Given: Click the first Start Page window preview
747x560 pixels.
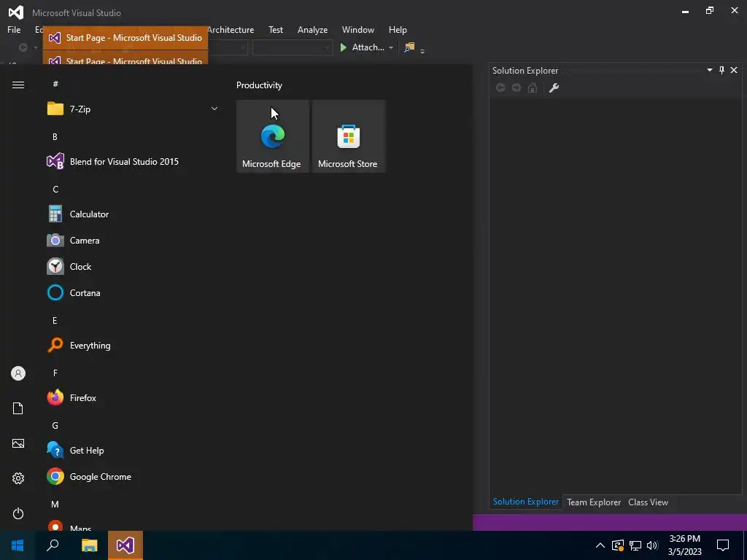Looking at the screenshot, I should pos(125,38).
